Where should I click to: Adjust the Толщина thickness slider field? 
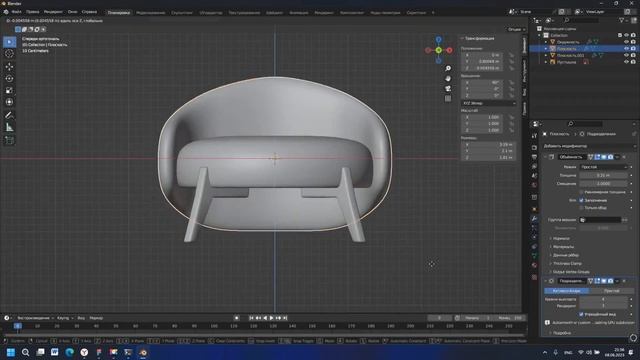click(603, 175)
